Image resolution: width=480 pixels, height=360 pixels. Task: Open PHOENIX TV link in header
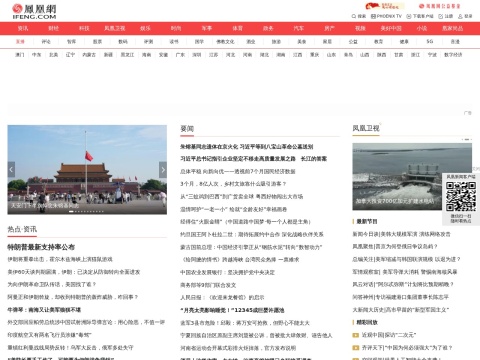pos(386,16)
